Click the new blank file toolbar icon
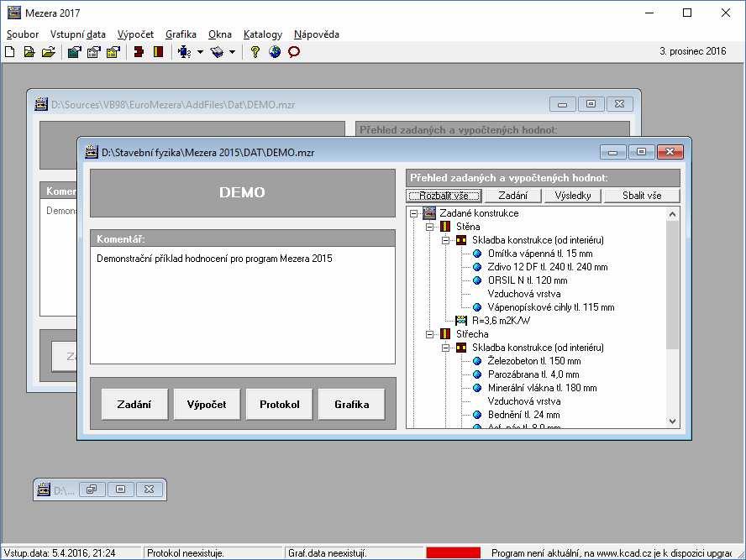Screen dimensions: 746x560 [9, 51]
